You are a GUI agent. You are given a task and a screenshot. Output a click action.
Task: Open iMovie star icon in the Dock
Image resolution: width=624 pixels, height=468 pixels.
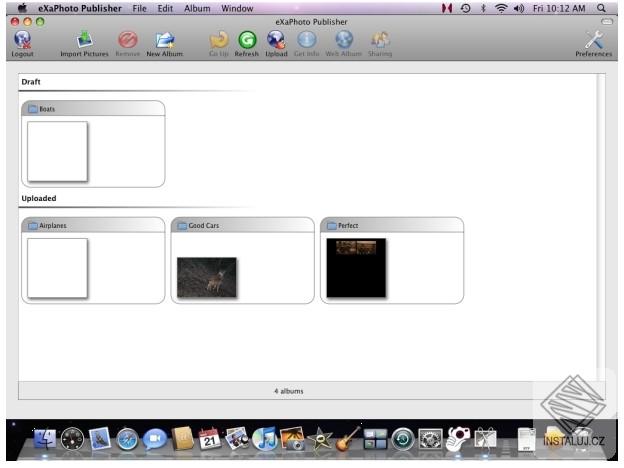pos(320,439)
